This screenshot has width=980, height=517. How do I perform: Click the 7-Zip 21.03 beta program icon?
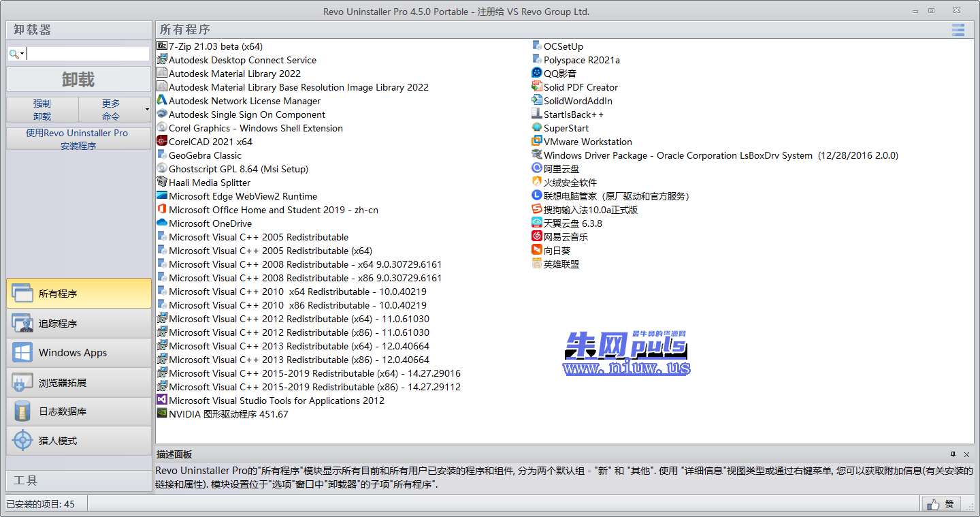[162, 46]
